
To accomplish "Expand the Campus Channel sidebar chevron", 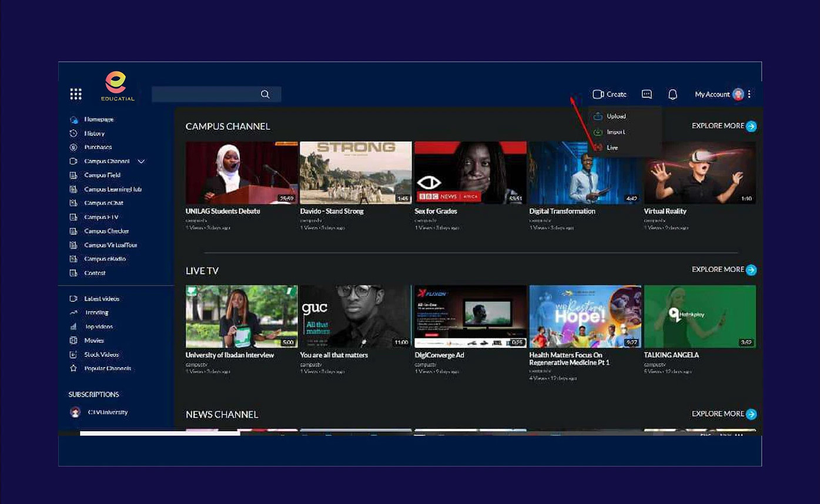I will tap(141, 162).
